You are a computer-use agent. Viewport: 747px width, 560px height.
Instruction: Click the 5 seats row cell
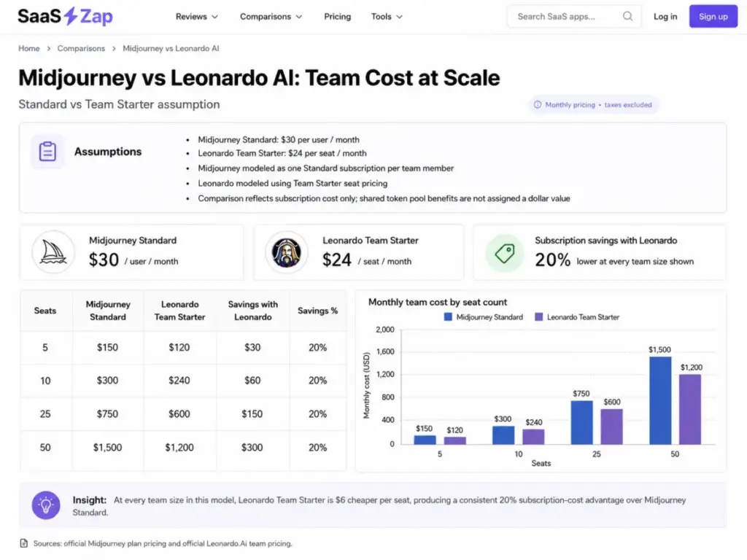point(45,348)
